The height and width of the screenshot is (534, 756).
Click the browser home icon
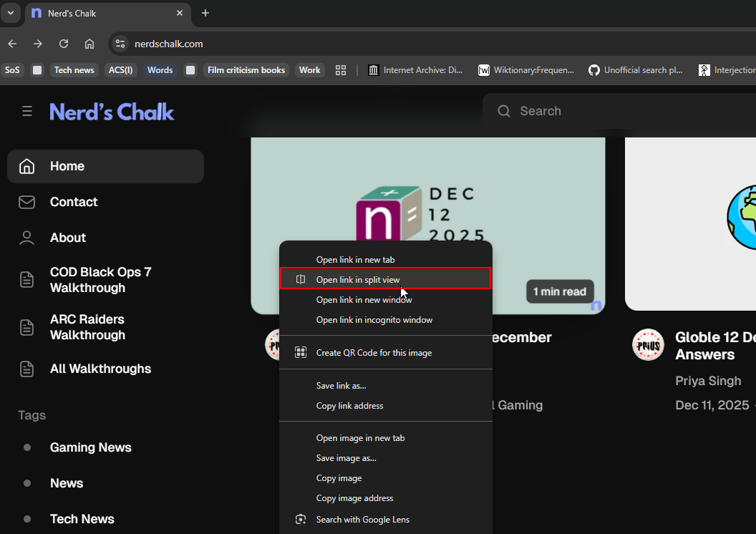point(89,44)
